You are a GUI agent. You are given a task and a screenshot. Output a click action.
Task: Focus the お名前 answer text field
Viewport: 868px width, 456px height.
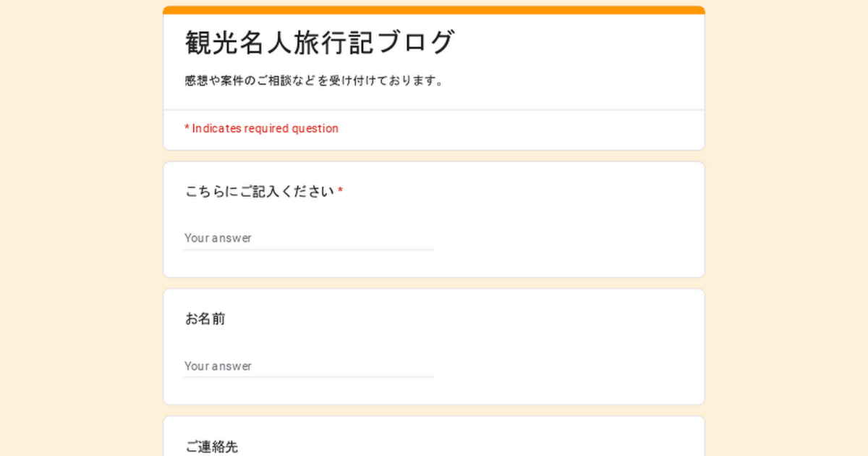coord(309,366)
